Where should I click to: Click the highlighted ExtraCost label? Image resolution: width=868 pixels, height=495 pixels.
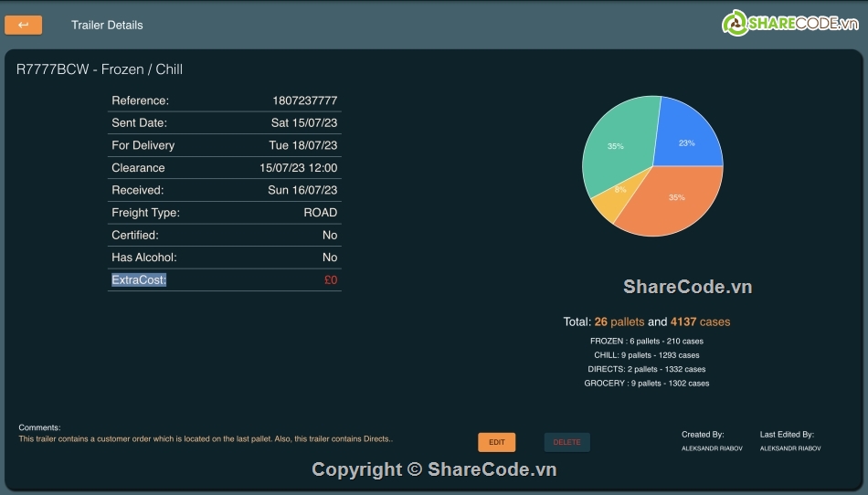[x=139, y=280]
